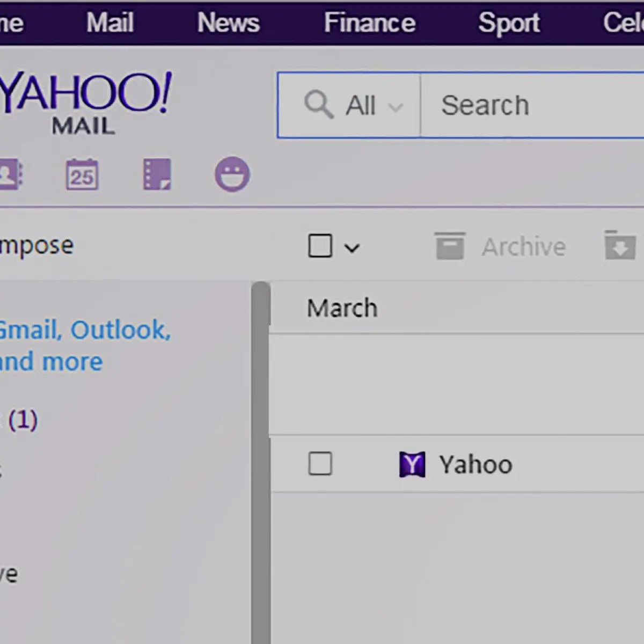Click inside the Search input field

532,105
